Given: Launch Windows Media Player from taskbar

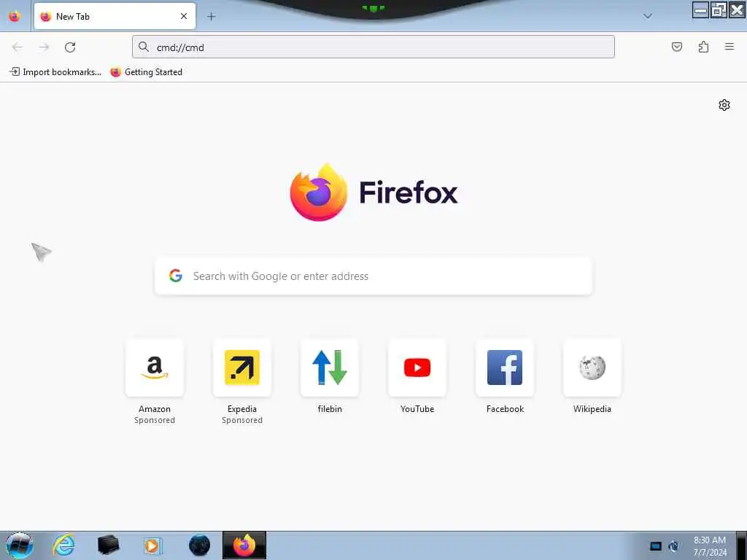Looking at the screenshot, I should [x=152, y=545].
